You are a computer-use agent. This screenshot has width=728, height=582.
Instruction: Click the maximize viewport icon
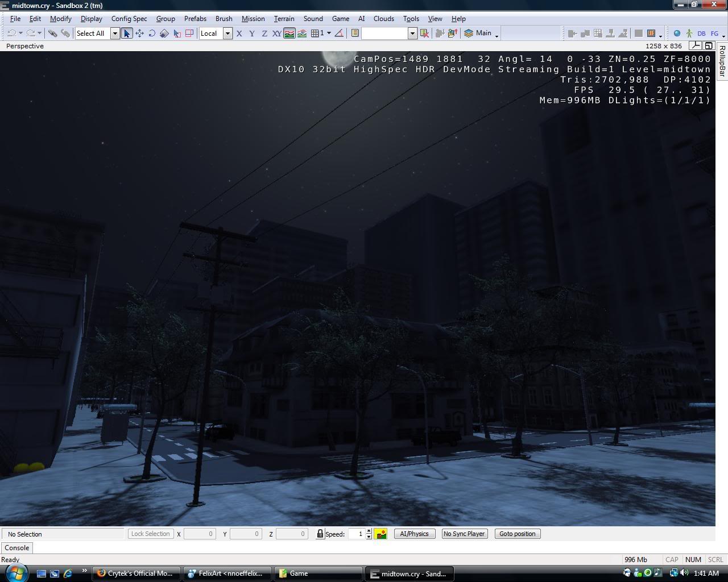[x=709, y=45]
